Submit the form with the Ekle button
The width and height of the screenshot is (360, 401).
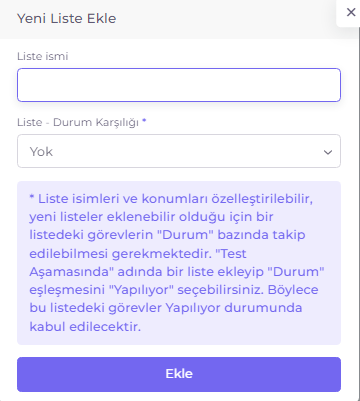click(x=179, y=374)
